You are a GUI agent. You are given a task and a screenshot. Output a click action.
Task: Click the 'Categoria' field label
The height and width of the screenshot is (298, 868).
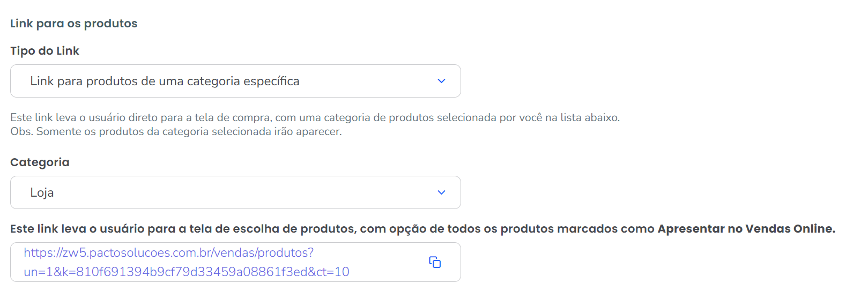40,162
